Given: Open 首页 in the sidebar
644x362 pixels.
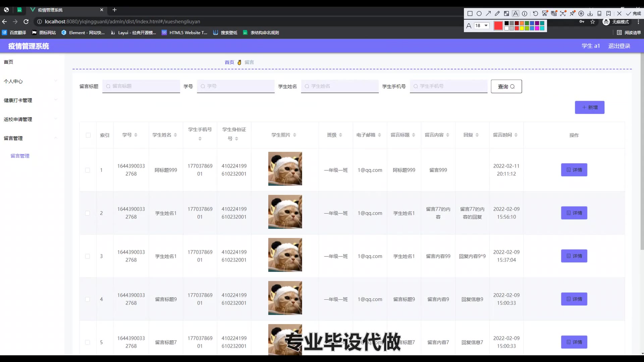Looking at the screenshot, I should click(x=8, y=62).
